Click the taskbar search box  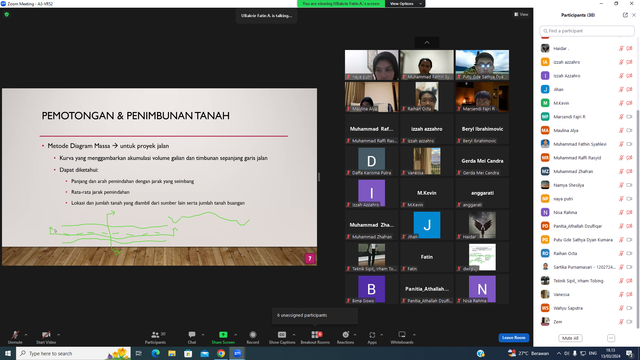(x=73, y=353)
